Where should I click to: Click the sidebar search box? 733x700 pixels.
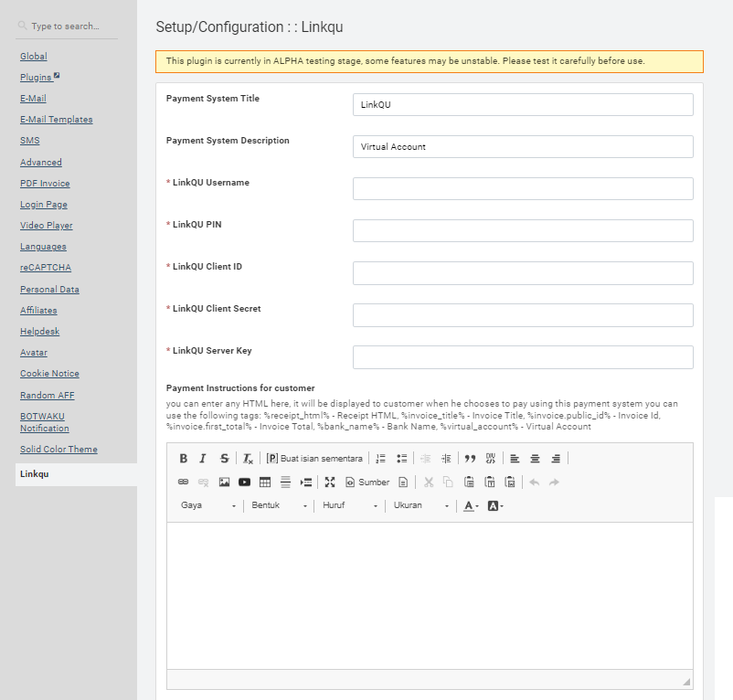[67, 27]
